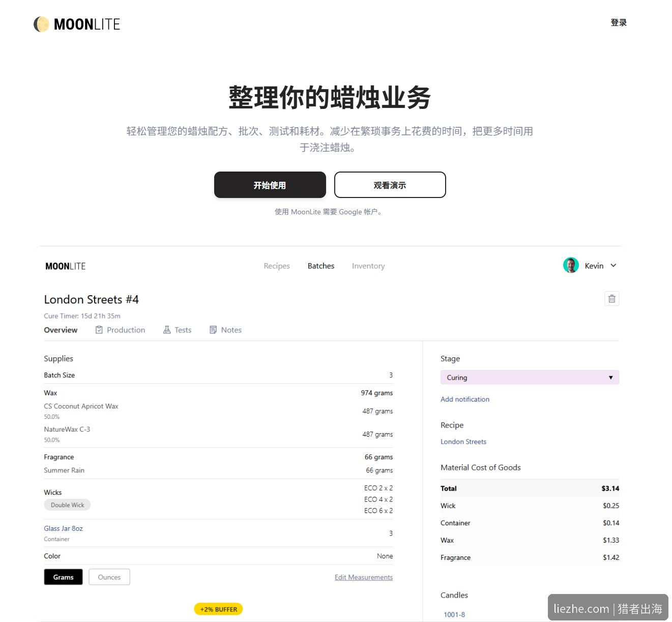This screenshot has width=672, height=622.
Task: Click the MOONLITE app header logo
Action: click(x=66, y=266)
